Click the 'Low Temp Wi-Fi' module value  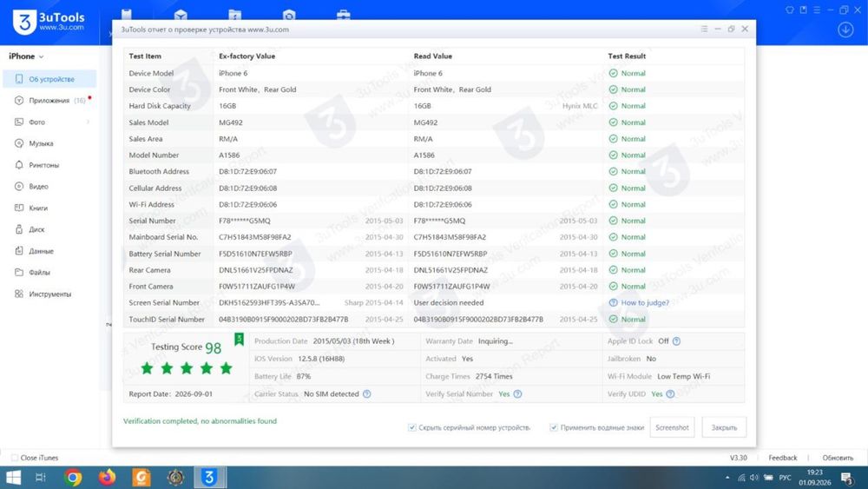684,376
